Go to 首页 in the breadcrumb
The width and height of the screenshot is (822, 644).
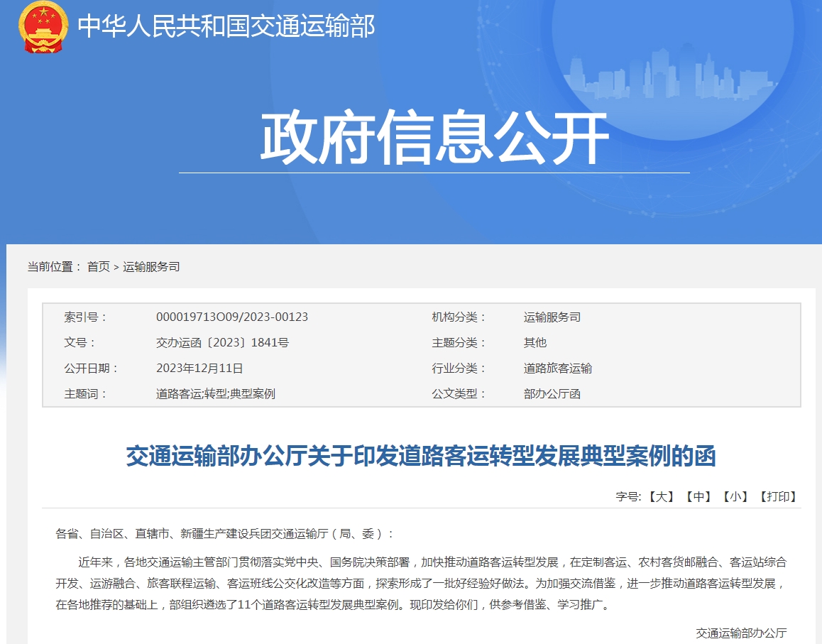pyautogui.click(x=99, y=266)
